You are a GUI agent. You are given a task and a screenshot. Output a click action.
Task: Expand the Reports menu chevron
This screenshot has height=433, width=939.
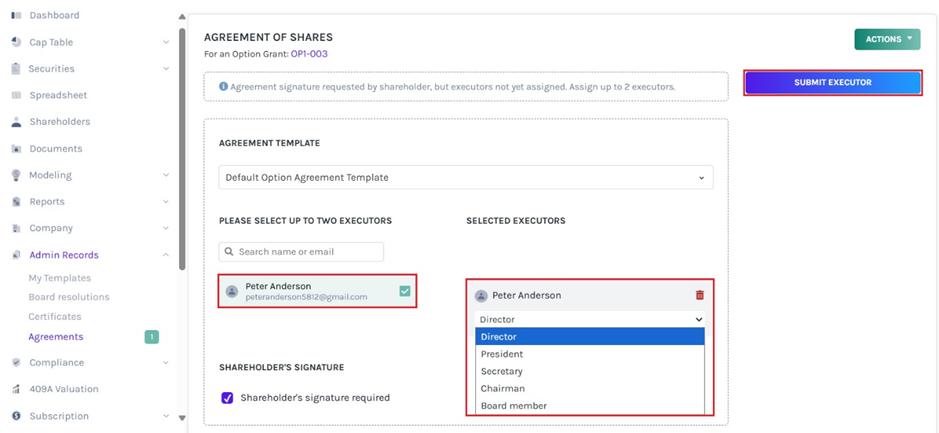click(166, 202)
